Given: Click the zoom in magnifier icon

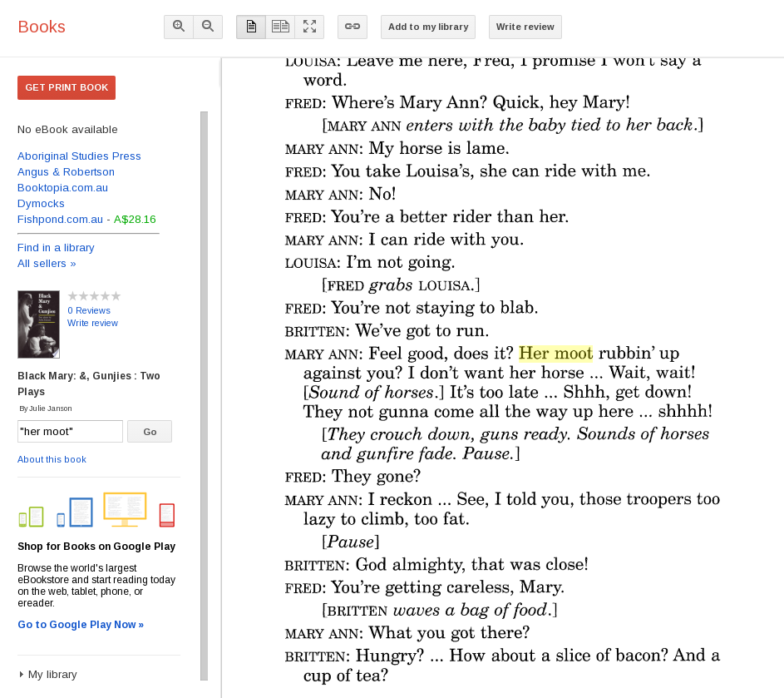Looking at the screenshot, I should click(x=179, y=27).
